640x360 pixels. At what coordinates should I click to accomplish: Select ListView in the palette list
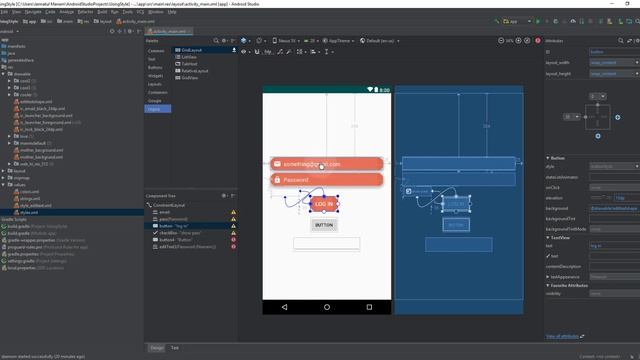coord(189,57)
